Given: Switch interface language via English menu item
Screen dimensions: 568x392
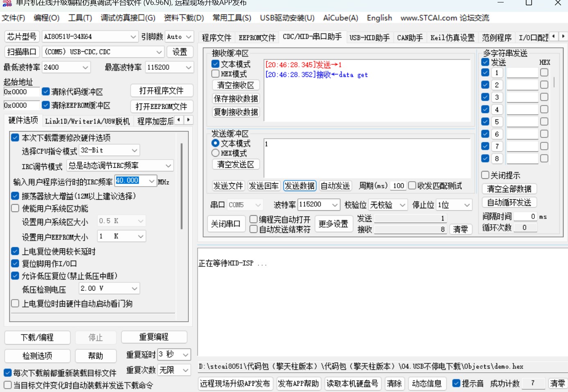Looking at the screenshot, I should (x=379, y=18).
